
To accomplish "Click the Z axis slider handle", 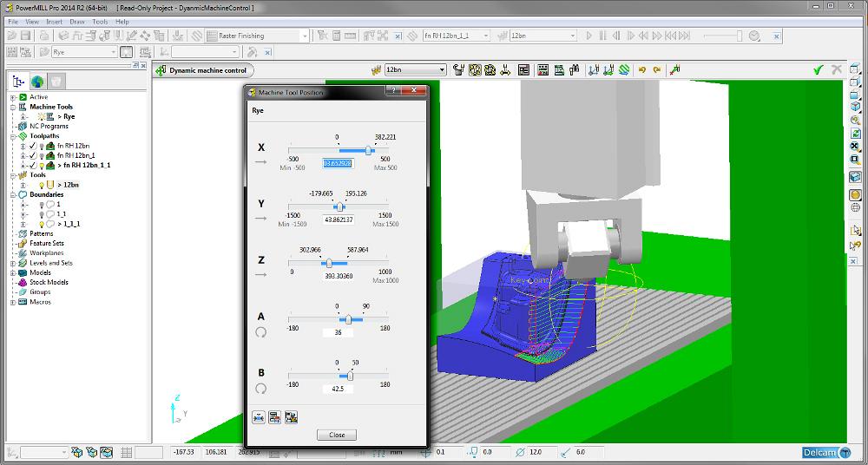I will pos(329,263).
